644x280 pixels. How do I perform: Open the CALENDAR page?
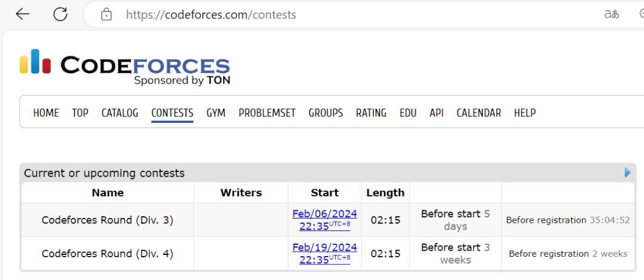479,113
